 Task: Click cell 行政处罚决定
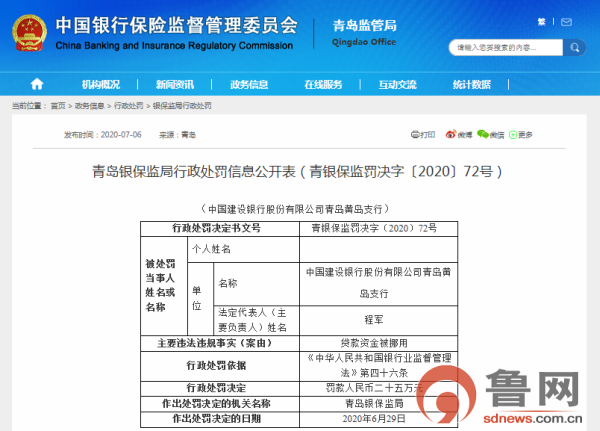(220, 388)
